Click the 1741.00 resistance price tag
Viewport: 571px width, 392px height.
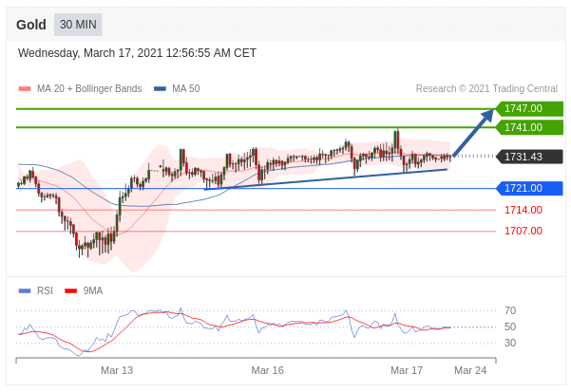pyautogui.click(x=529, y=127)
